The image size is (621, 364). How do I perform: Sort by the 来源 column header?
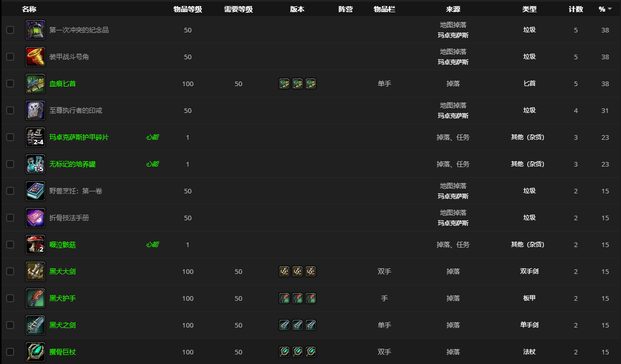453,9
